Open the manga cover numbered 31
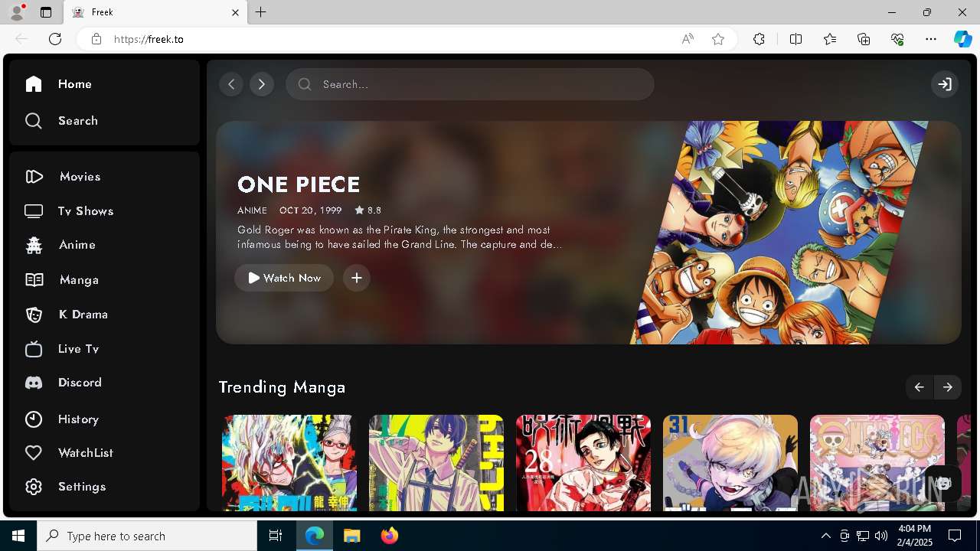980x551 pixels. click(730, 463)
